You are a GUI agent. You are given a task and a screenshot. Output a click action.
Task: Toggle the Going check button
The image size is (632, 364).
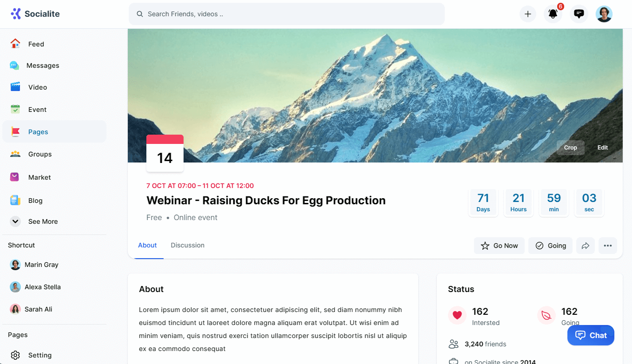550,246
